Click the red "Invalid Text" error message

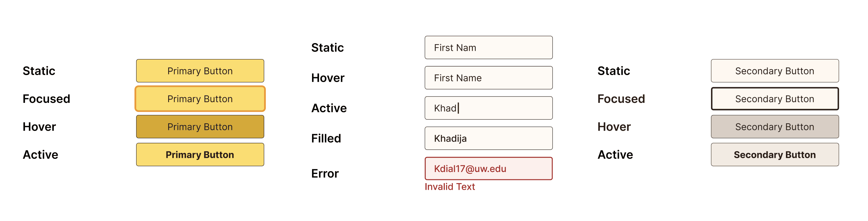(450, 187)
